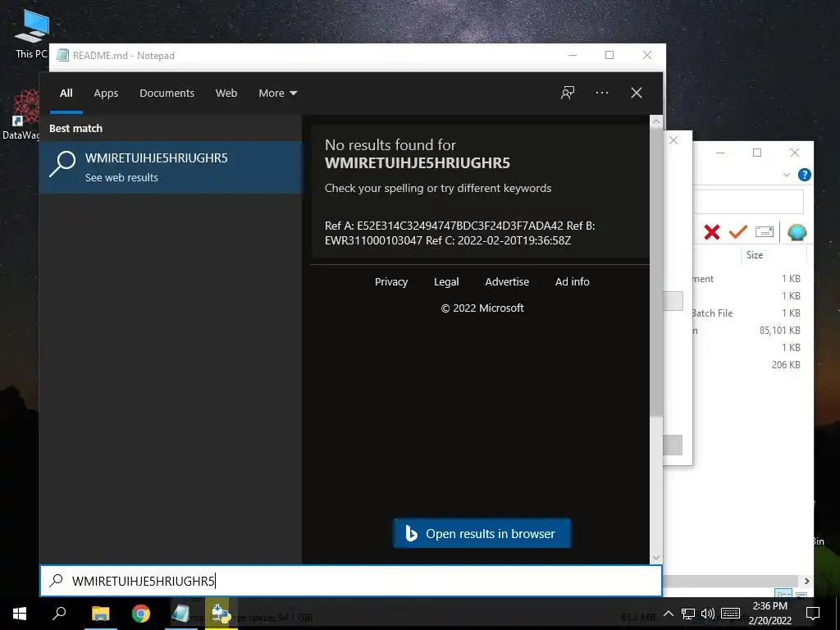This screenshot has width=840, height=630.
Task: Open the Privacy link
Action: point(391,282)
